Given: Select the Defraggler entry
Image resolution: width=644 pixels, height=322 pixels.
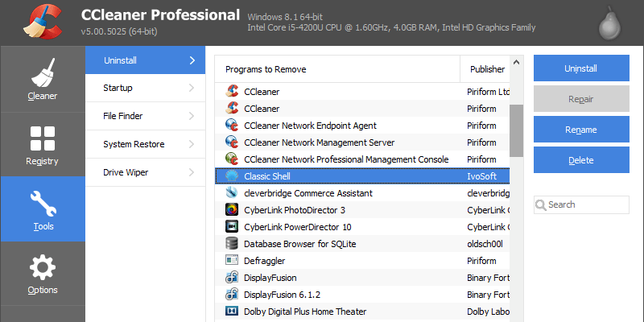Looking at the screenshot, I should (x=362, y=260).
